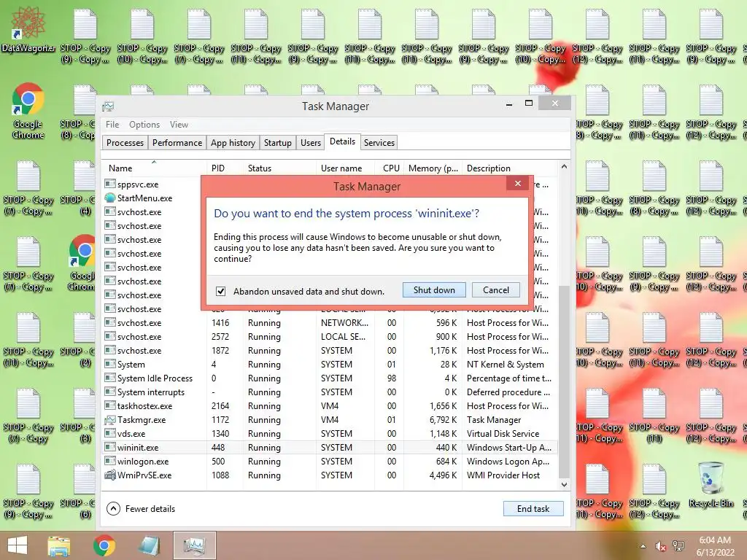This screenshot has width=747, height=560.
Task: Open File Explorer from the taskbar
Action: (59, 545)
